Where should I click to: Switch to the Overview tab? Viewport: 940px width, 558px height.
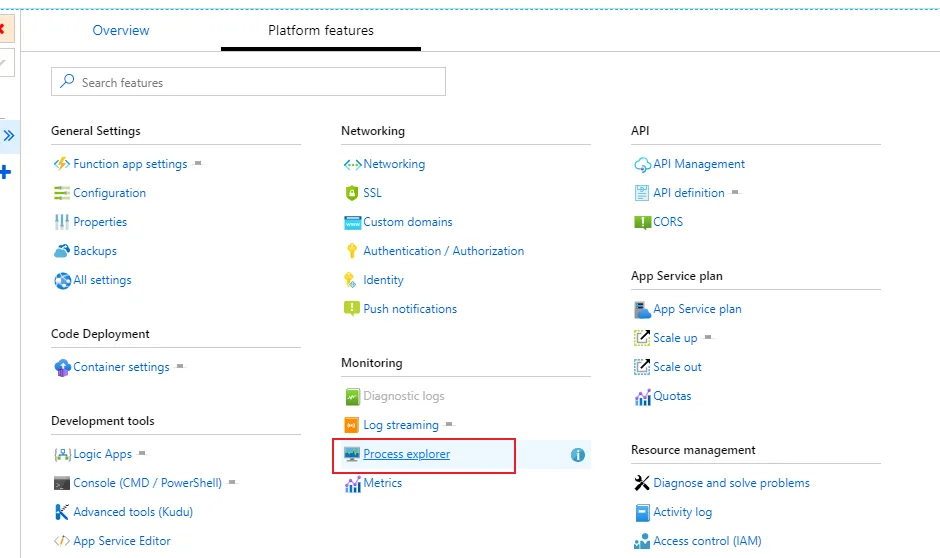(x=121, y=31)
